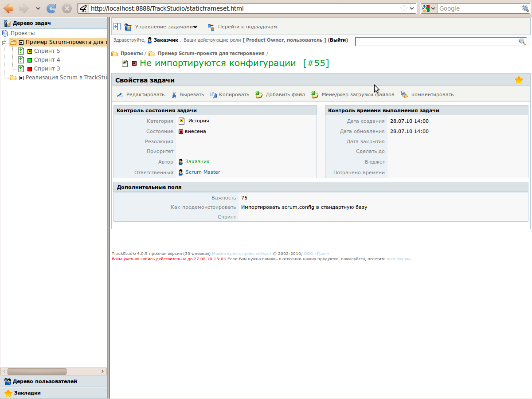This screenshot has width=532, height=399.
Task: Click the TrackStudio search input field
Action: pos(437,42)
